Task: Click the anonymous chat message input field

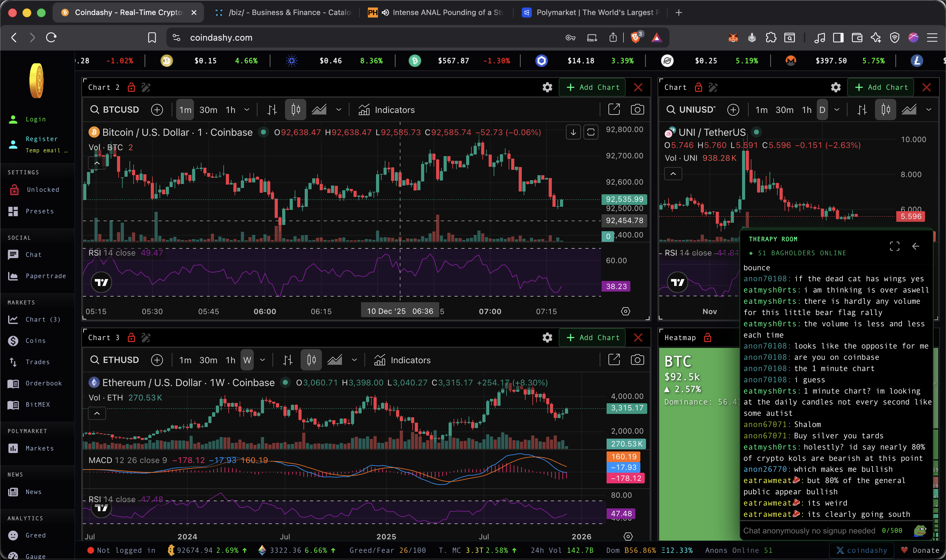Action: (x=809, y=531)
